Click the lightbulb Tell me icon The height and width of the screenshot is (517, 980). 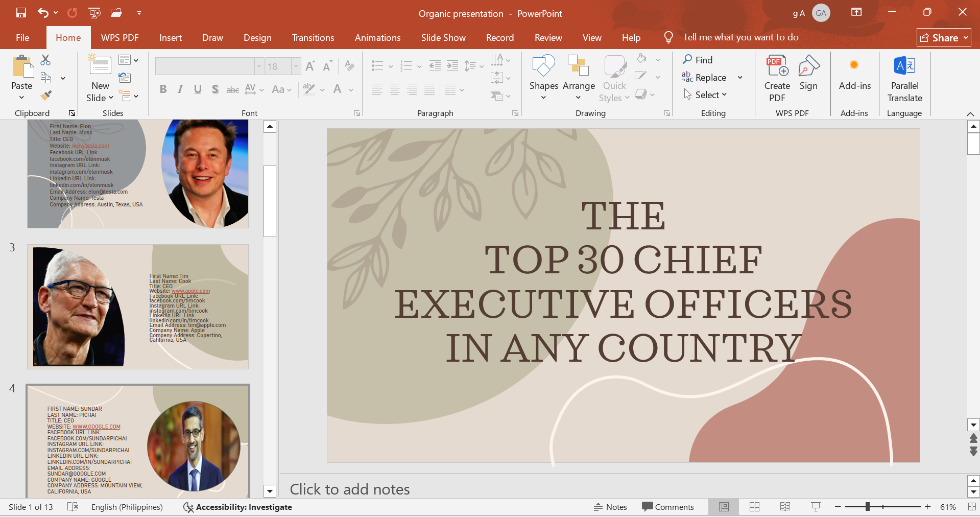click(x=668, y=37)
